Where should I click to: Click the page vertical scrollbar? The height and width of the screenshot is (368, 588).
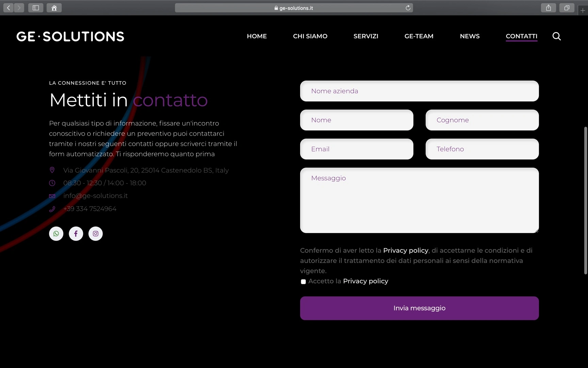(x=586, y=200)
